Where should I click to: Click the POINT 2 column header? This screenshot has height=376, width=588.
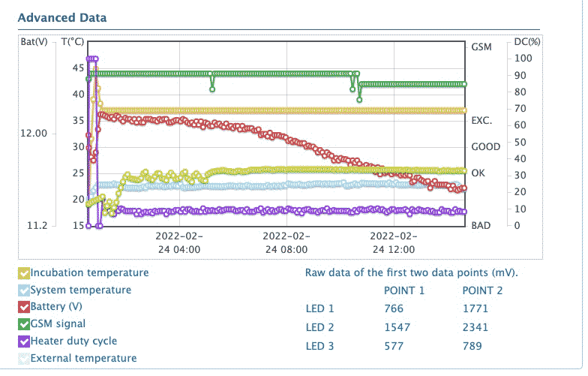484,290
